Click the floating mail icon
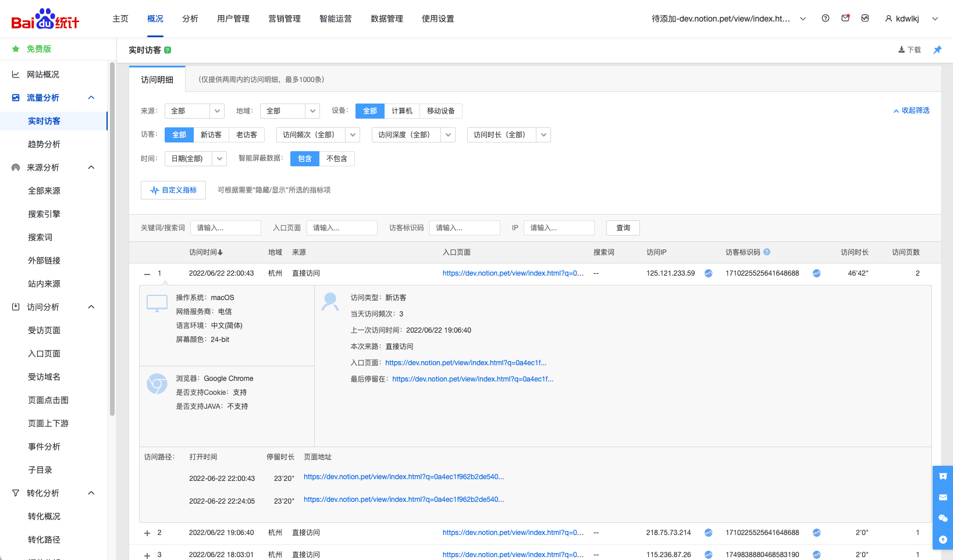Viewport: 953px width, 560px height. 943,497
